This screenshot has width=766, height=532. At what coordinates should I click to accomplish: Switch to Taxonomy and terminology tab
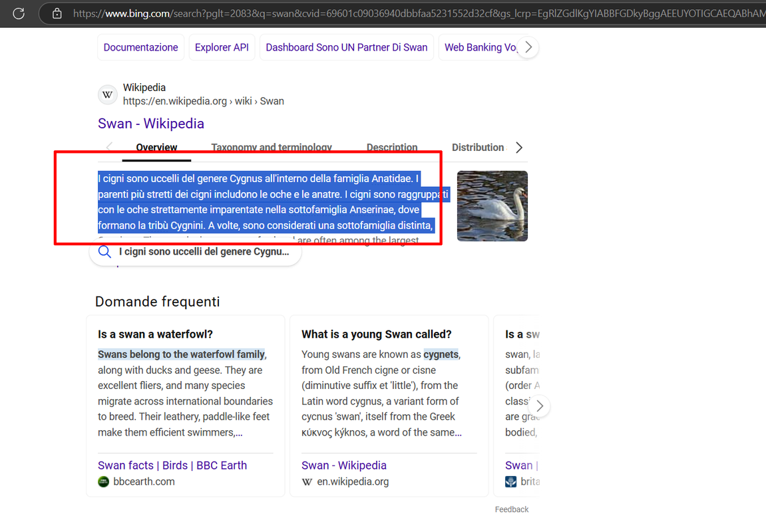tap(272, 148)
